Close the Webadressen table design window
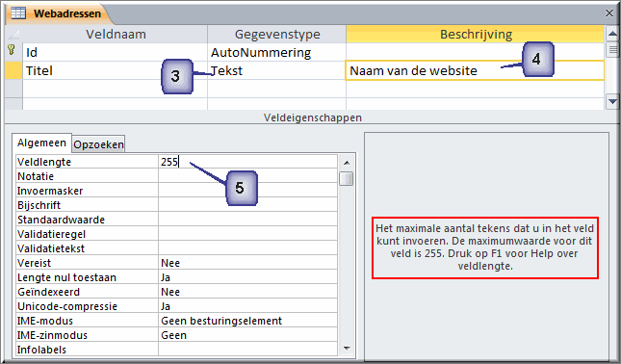621x364 pixels. pyautogui.click(x=609, y=13)
